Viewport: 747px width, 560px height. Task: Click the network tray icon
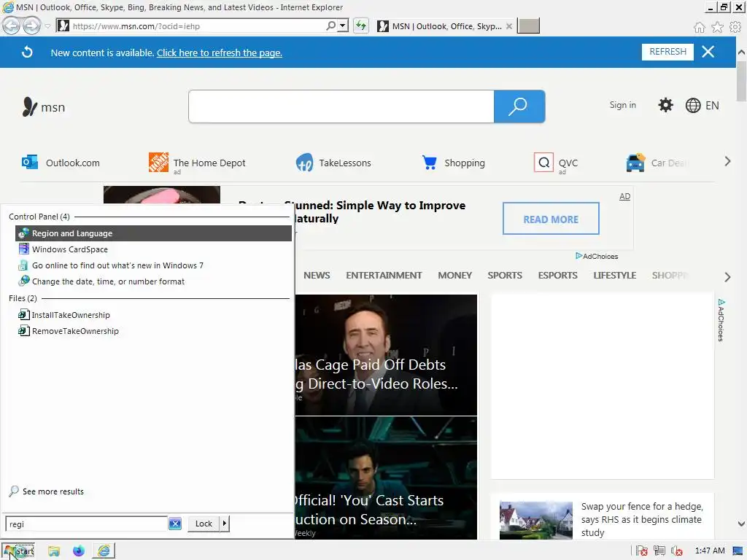tap(659, 551)
